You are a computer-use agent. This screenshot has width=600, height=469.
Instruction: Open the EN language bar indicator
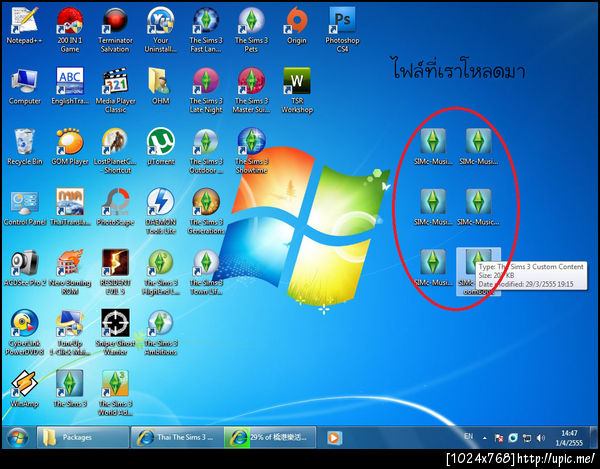coord(468,436)
